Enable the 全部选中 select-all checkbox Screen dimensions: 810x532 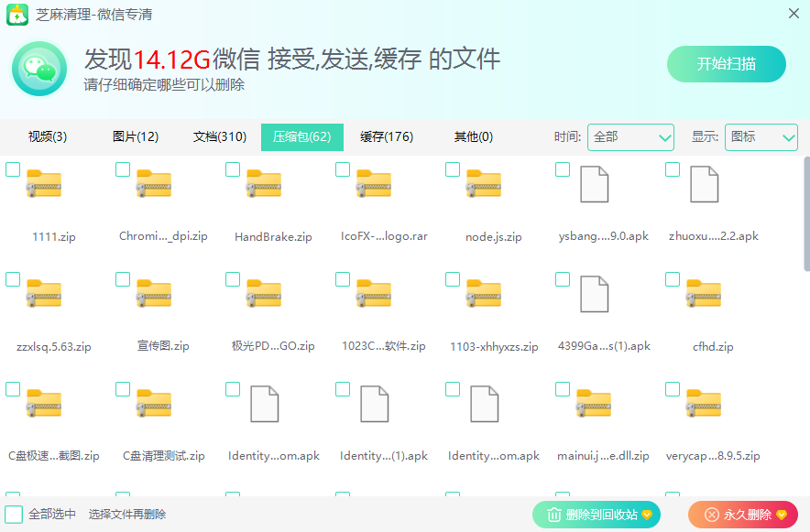point(14,515)
